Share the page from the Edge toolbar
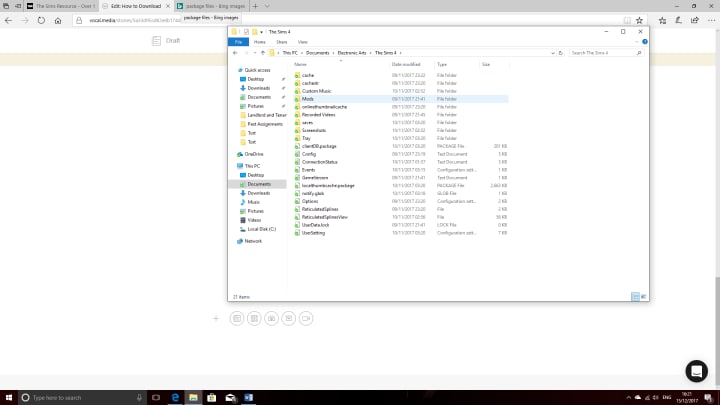Image resolution: width=720 pixels, height=405 pixels. pyautogui.click(x=695, y=21)
